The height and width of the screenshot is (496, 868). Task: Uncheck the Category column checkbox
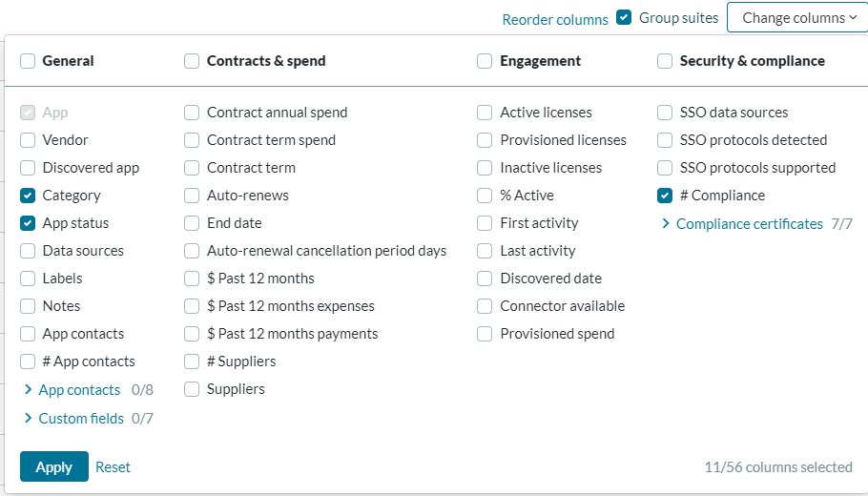point(28,196)
